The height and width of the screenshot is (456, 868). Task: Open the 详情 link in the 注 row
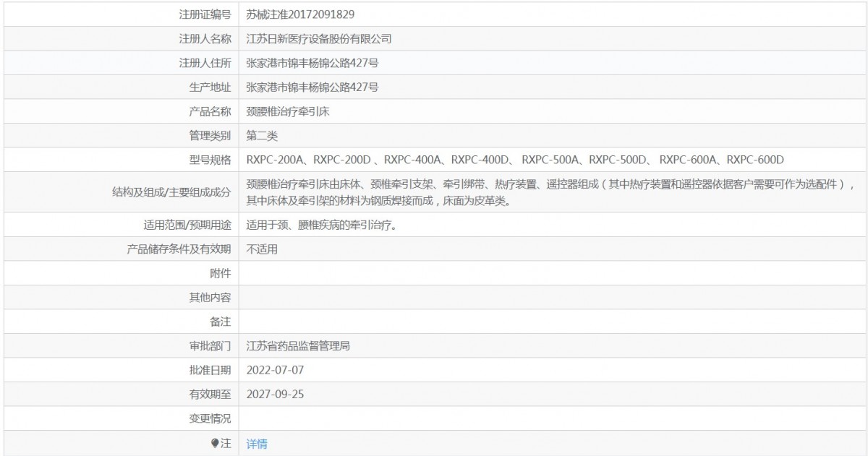coord(257,444)
